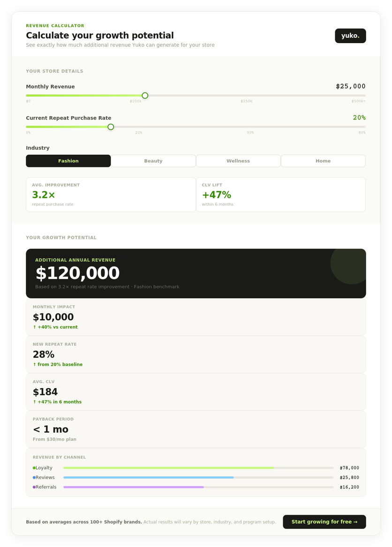This screenshot has width=392, height=547.
Task: Click the $25,000 monthly revenue value
Action: click(351, 86)
